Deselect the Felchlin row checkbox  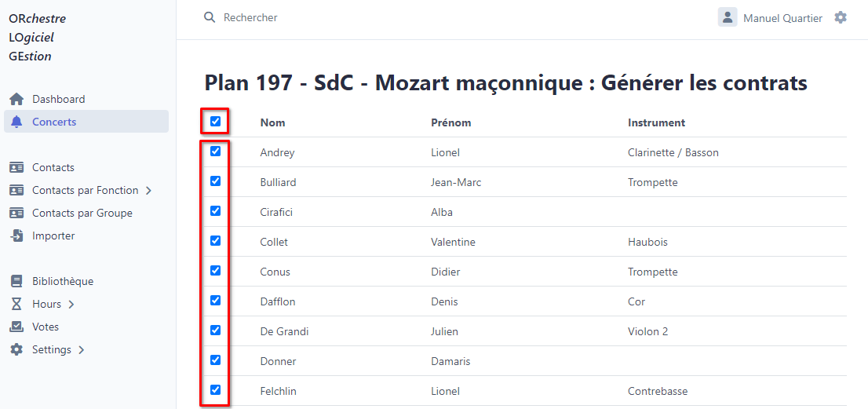(215, 390)
